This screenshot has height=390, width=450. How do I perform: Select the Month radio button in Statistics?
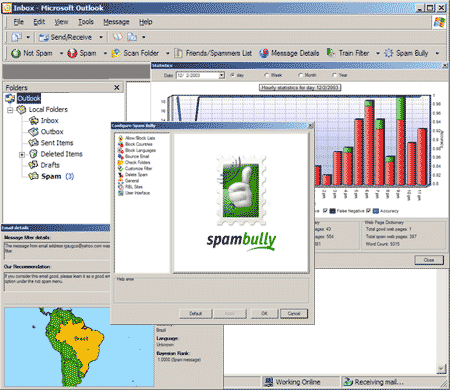pyautogui.click(x=300, y=75)
